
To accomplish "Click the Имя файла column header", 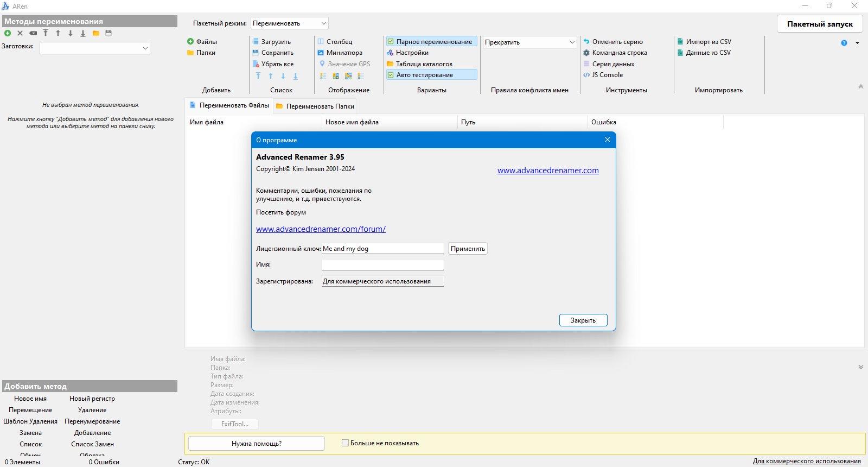I will click(254, 122).
